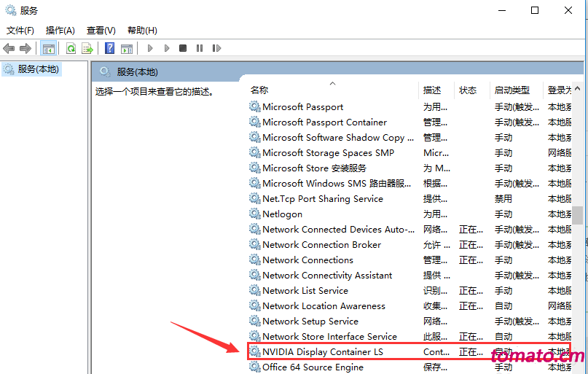Select Network Store Interface Service
Viewport: 588px width, 374px height.
409,337
